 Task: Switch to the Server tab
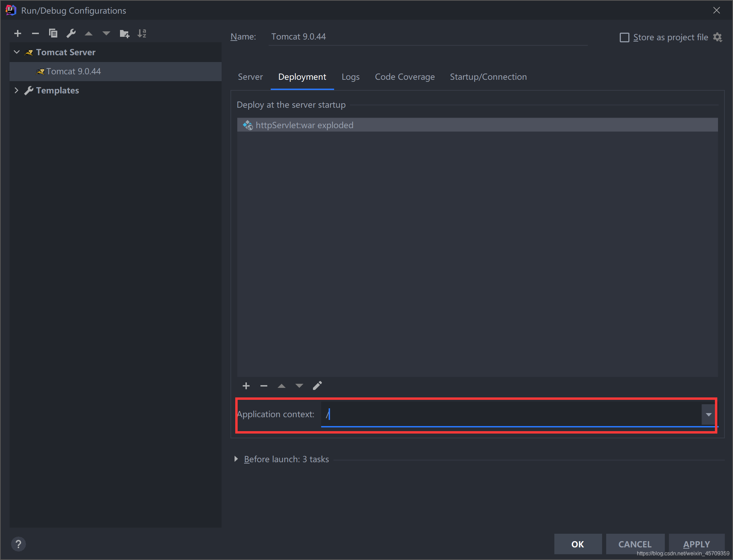click(x=250, y=77)
